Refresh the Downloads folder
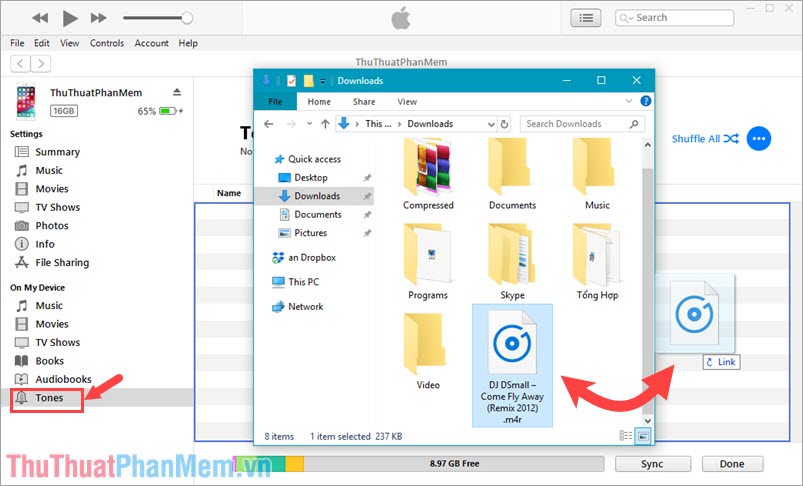This screenshot has height=486, width=803. [504, 124]
